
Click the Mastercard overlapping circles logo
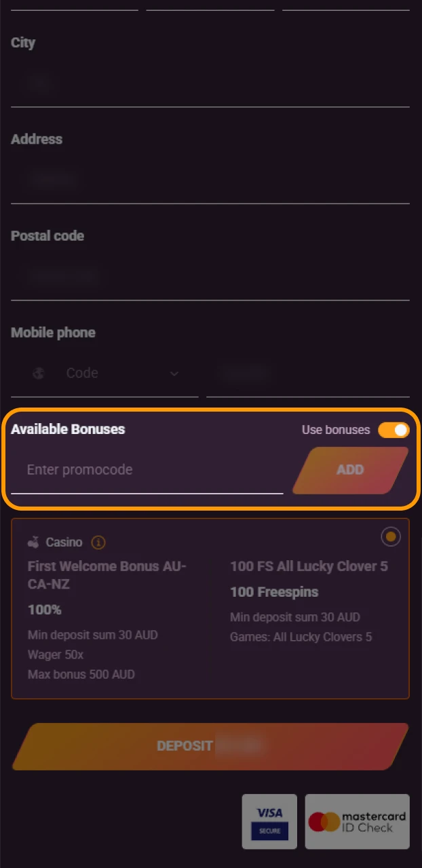click(x=324, y=821)
